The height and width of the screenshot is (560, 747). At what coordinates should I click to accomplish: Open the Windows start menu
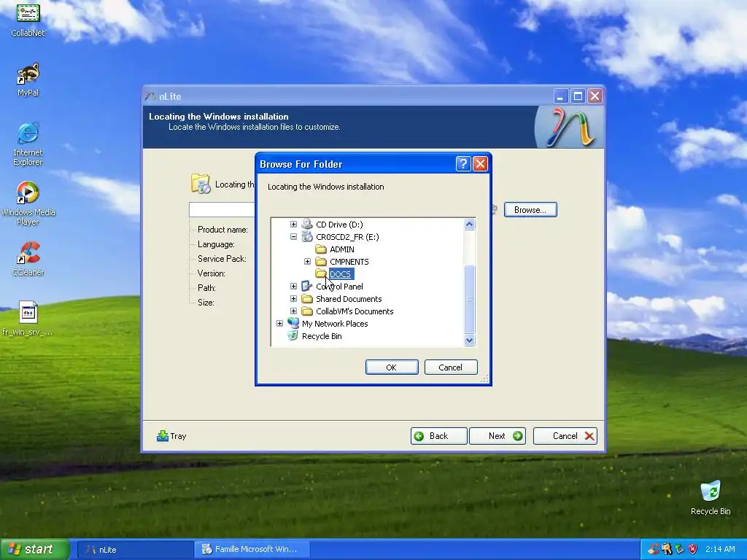tap(35, 549)
